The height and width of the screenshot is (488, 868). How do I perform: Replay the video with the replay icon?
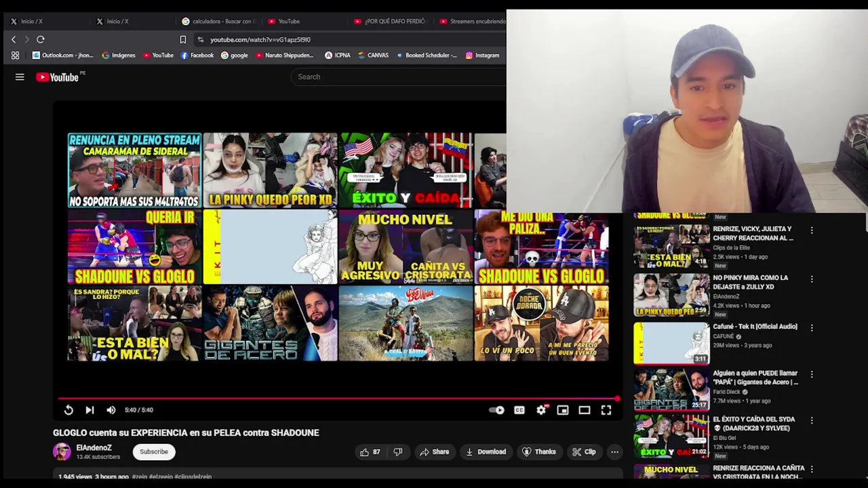click(68, 410)
